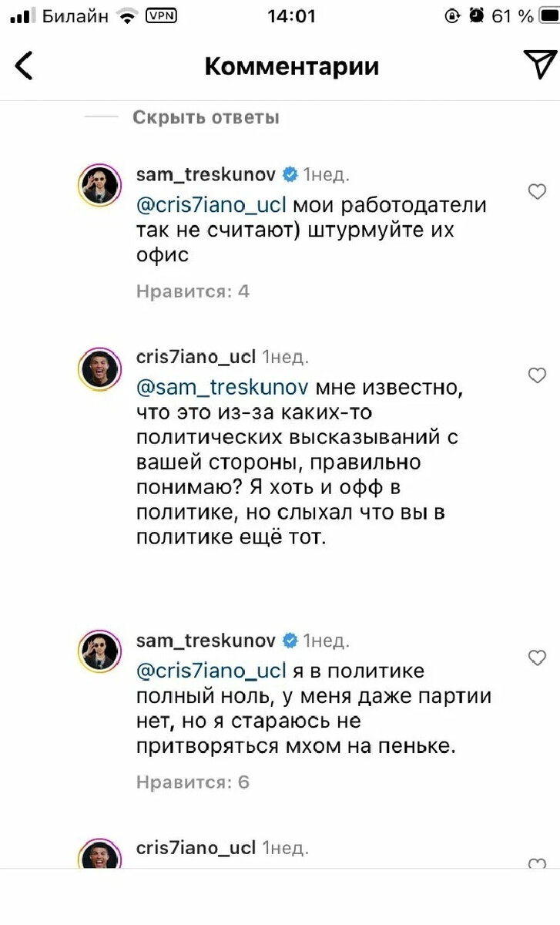Like cris7iano_ucl's reply via heart icon

click(x=537, y=375)
